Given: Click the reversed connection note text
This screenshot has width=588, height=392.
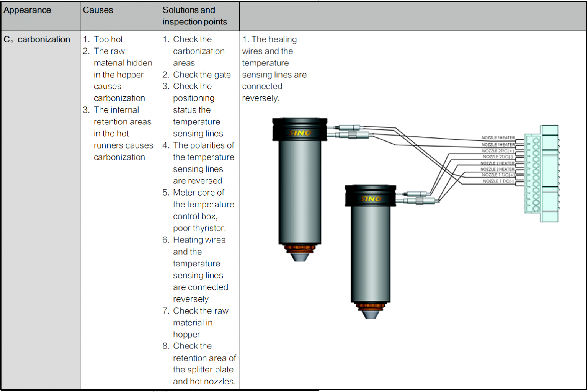Looking at the screenshot, I should (274, 69).
